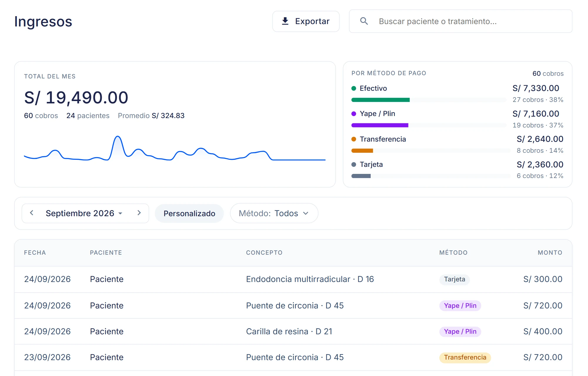Click the Efectivo green progress bar
The image size is (588, 376).
[380, 100]
